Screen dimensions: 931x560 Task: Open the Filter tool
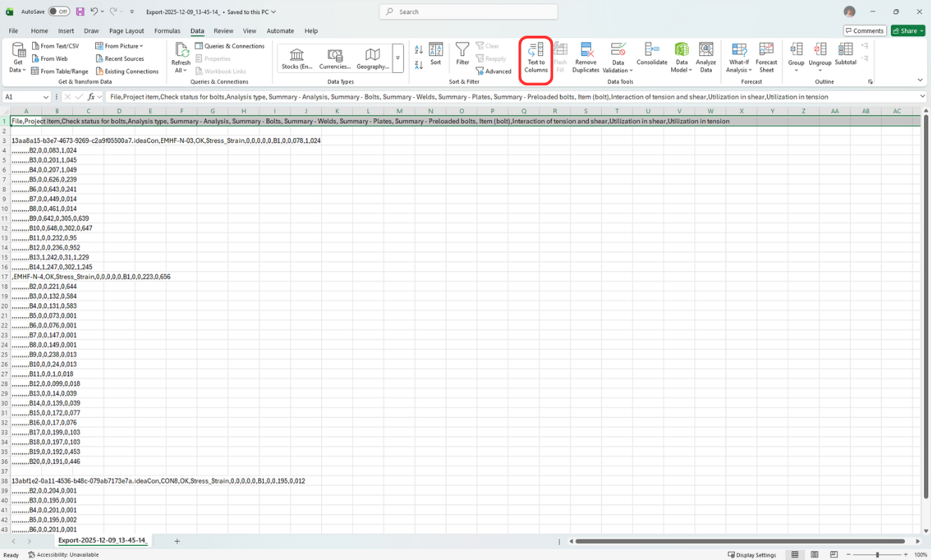[463, 55]
